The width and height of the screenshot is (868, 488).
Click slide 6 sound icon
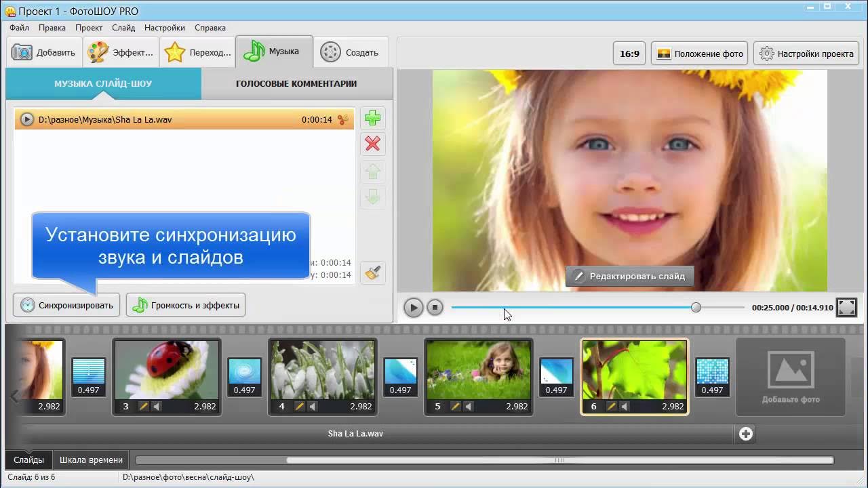[625, 407]
